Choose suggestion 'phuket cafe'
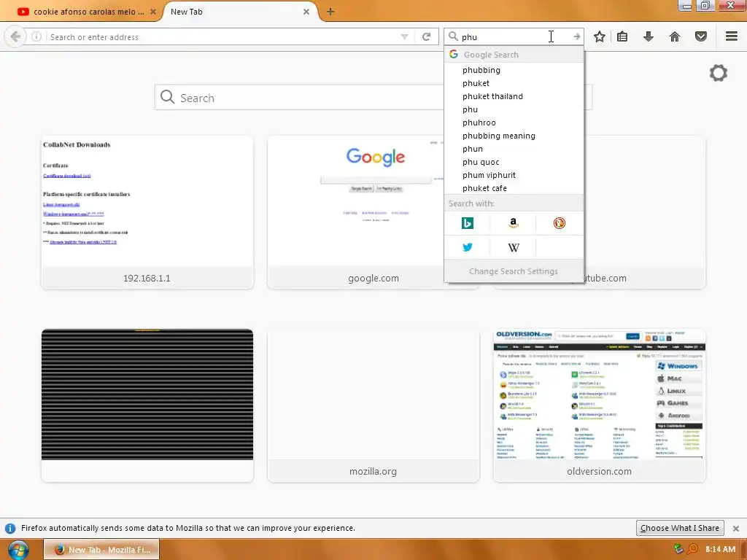 click(x=514, y=188)
